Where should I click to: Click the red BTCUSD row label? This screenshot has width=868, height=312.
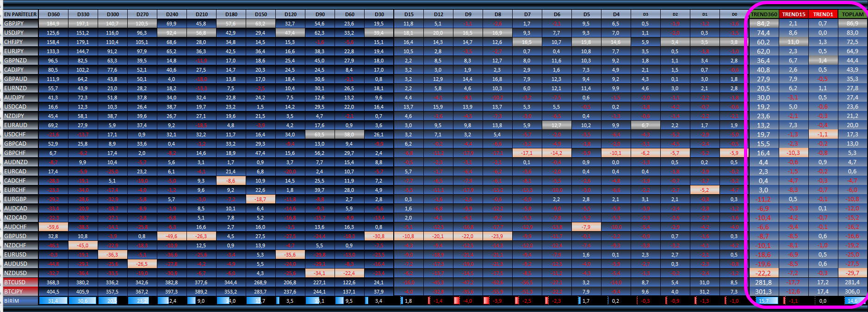click(x=20, y=282)
